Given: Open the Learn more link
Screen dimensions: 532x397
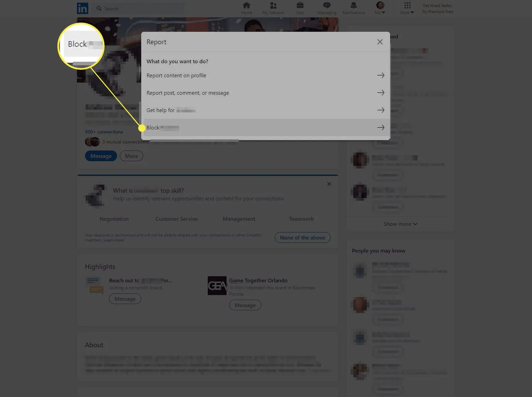Looking at the screenshot, I should [x=113, y=240].
